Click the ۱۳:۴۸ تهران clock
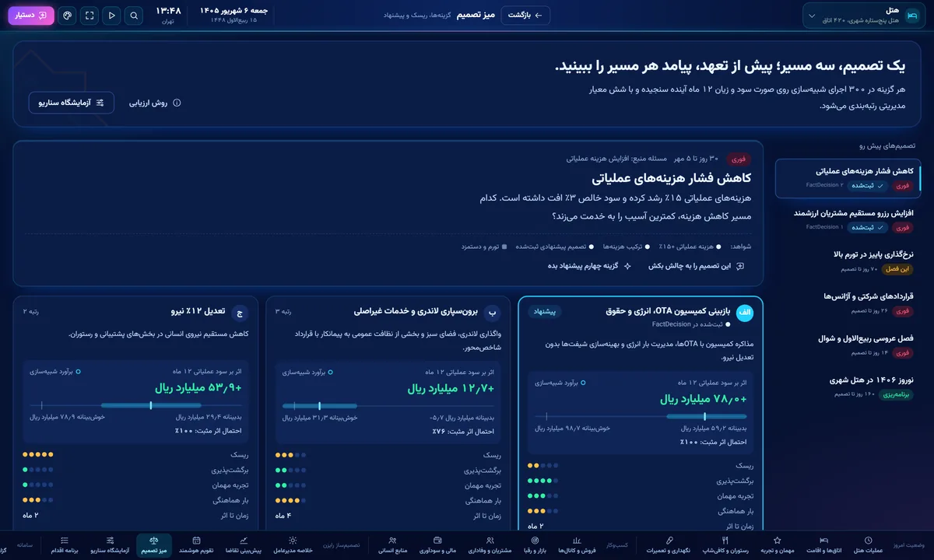This screenshot has width=934, height=560. point(168,16)
